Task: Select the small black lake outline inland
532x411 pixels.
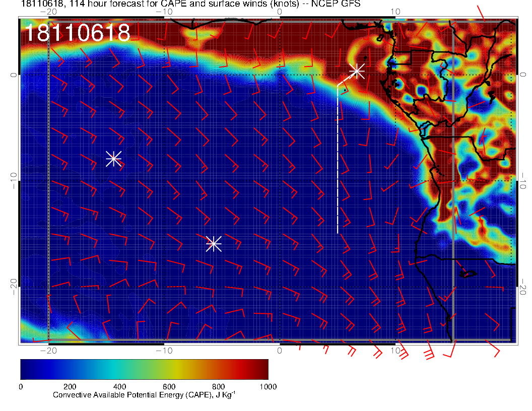Action: [x=468, y=274]
